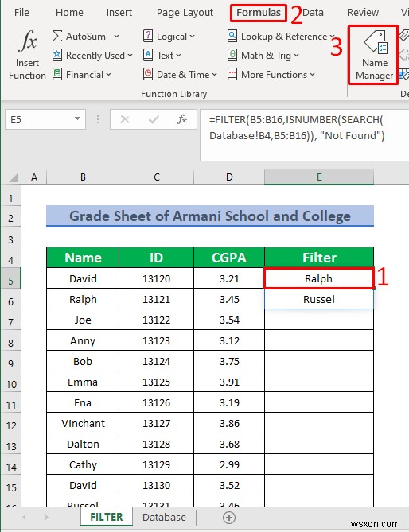Viewport: 409px width, 532px height.
Task: Select column B header
Action: (x=83, y=177)
